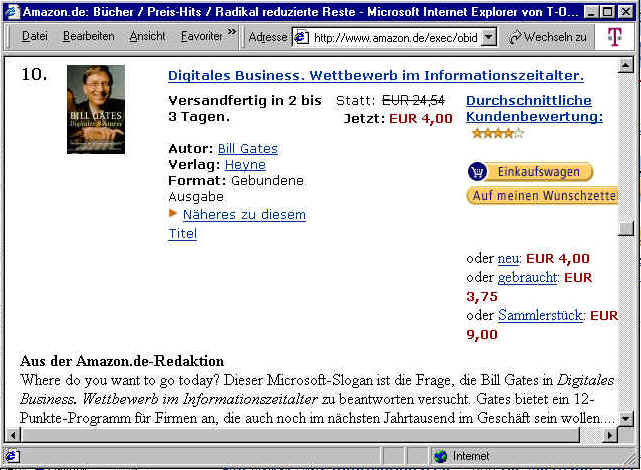Image resolution: width=641 pixels, height=470 pixels.
Task: Click the horizontal scrollbar left arrow
Action: tap(13, 435)
